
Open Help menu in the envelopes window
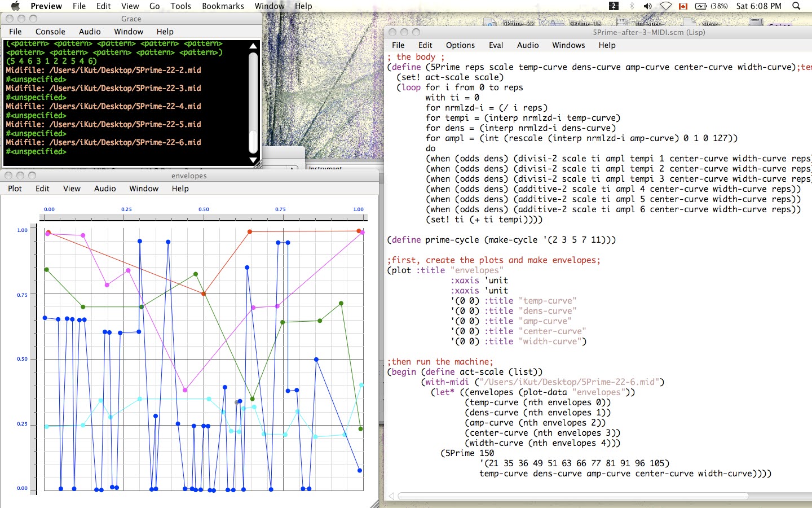[180, 189]
